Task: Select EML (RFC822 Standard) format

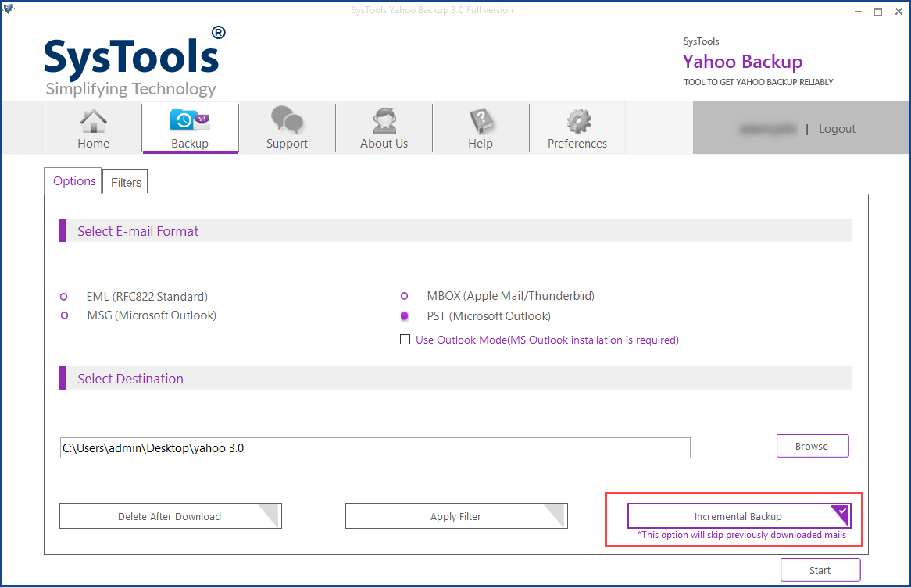Action: click(64, 297)
